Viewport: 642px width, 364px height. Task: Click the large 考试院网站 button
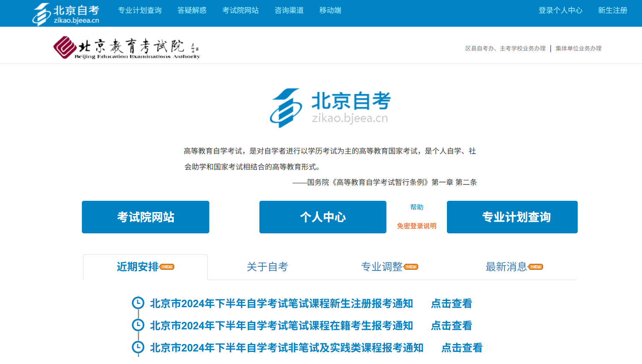[x=145, y=217]
